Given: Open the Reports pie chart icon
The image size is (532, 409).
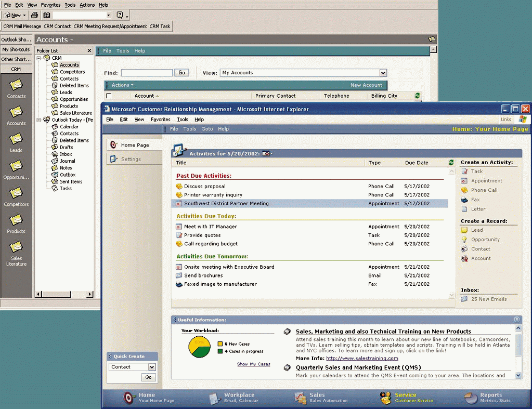Looking at the screenshot, I should click(471, 398).
